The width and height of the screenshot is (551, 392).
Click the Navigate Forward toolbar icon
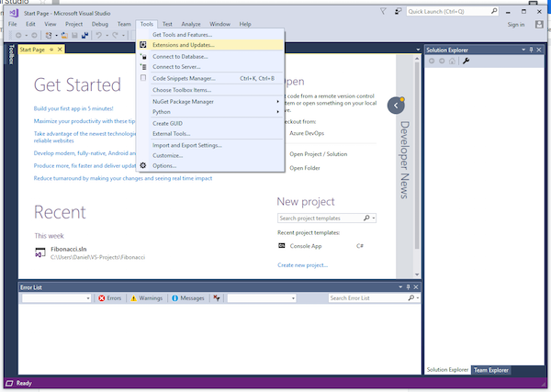tap(34, 35)
